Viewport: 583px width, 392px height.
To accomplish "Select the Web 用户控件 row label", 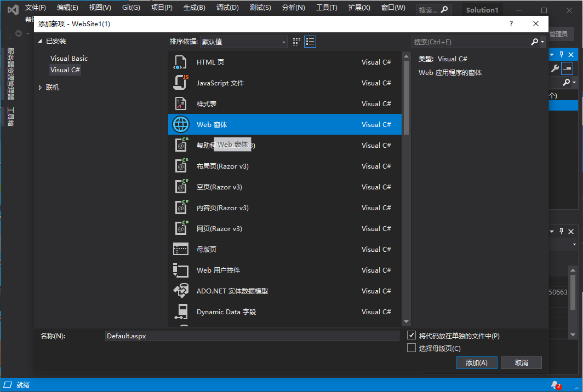I will pos(218,270).
